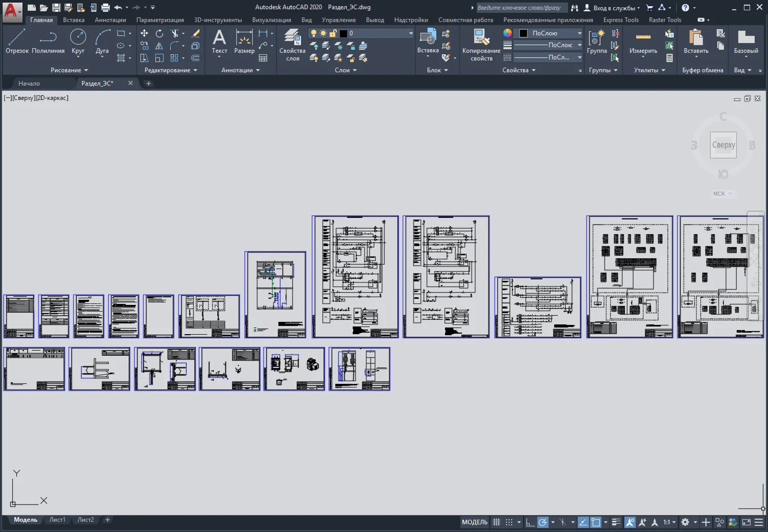
Task: Expand the Рисование panel
Action: tap(69, 70)
